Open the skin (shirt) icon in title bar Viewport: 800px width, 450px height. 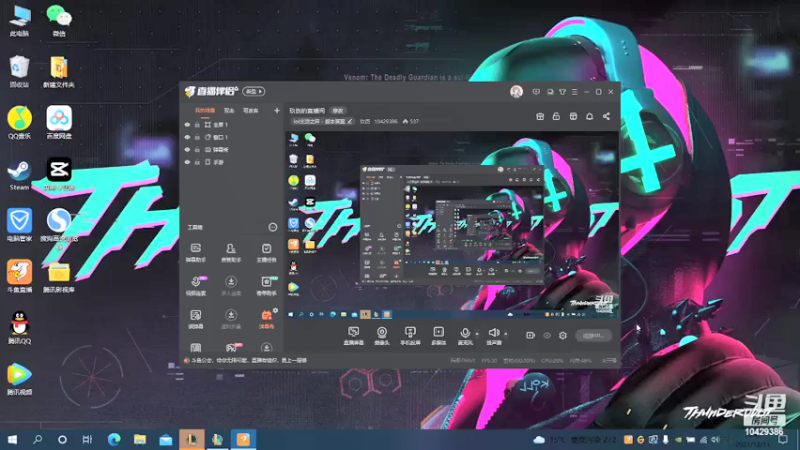[562, 92]
